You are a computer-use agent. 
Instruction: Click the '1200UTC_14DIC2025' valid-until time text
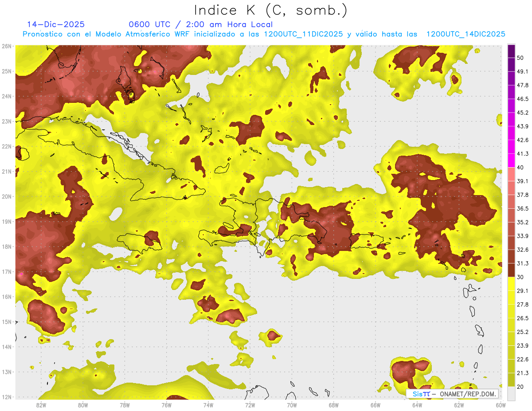tap(465, 34)
